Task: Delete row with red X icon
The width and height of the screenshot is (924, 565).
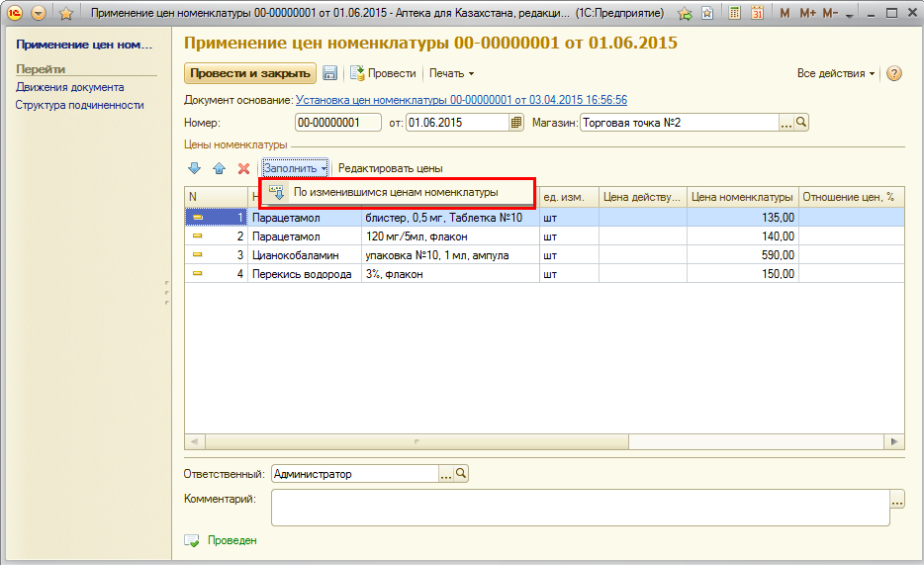Action: [243, 169]
